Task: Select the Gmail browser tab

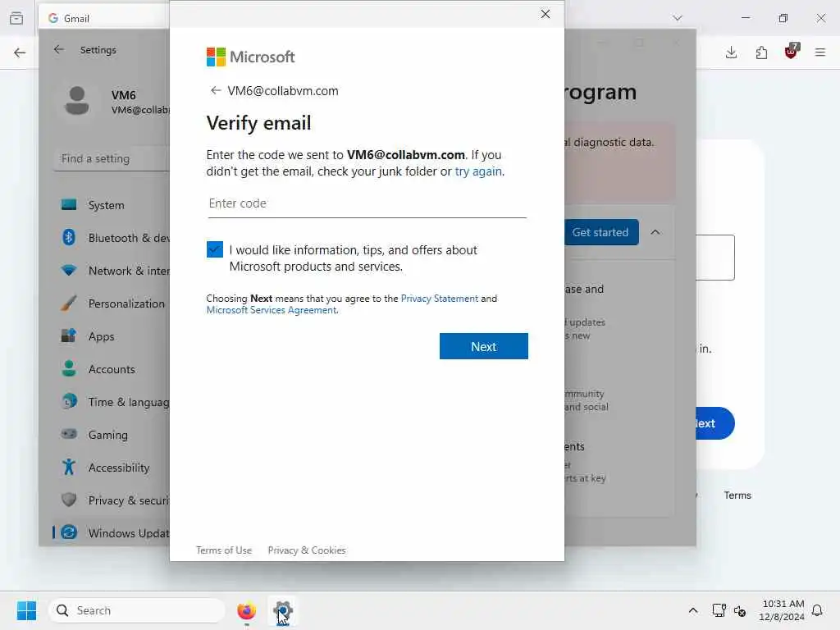Action: click(104, 18)
